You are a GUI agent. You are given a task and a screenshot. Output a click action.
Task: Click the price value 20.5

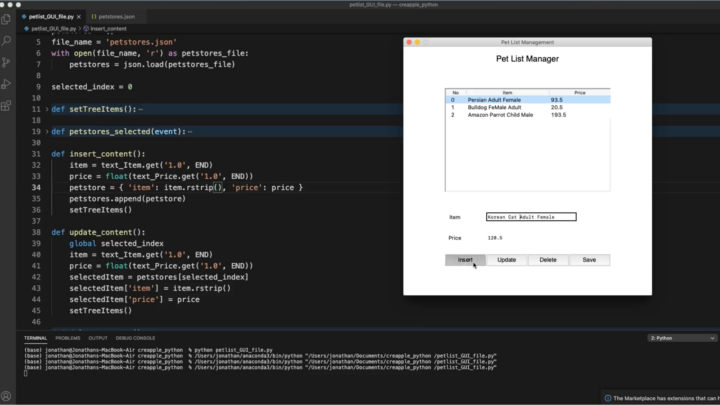tap(557, 107)
